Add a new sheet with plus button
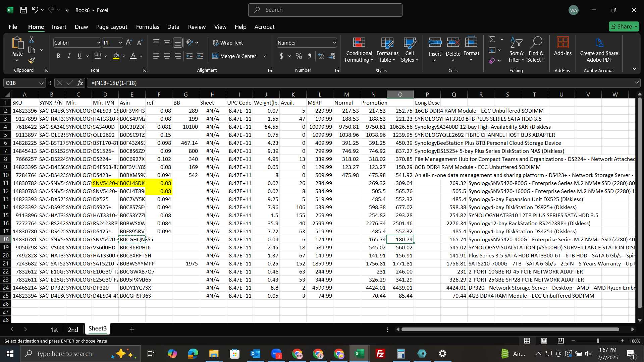This screenshot has height=362, width=644. pos(132,329)
